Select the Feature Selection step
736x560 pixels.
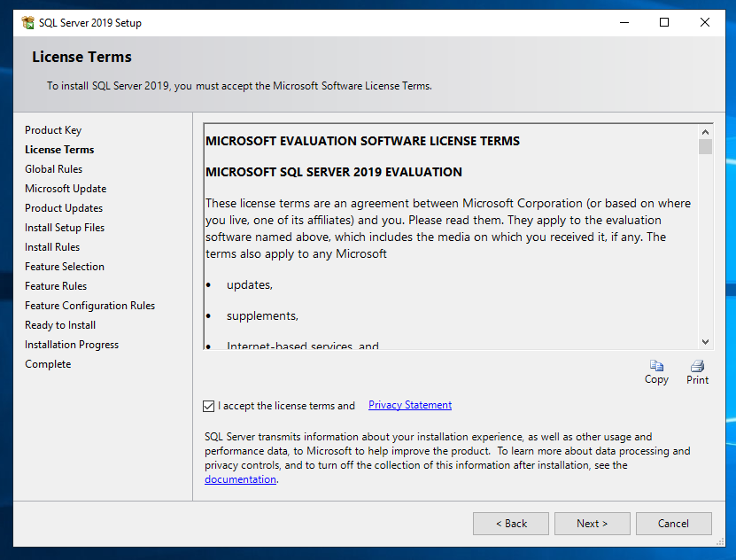64,266
